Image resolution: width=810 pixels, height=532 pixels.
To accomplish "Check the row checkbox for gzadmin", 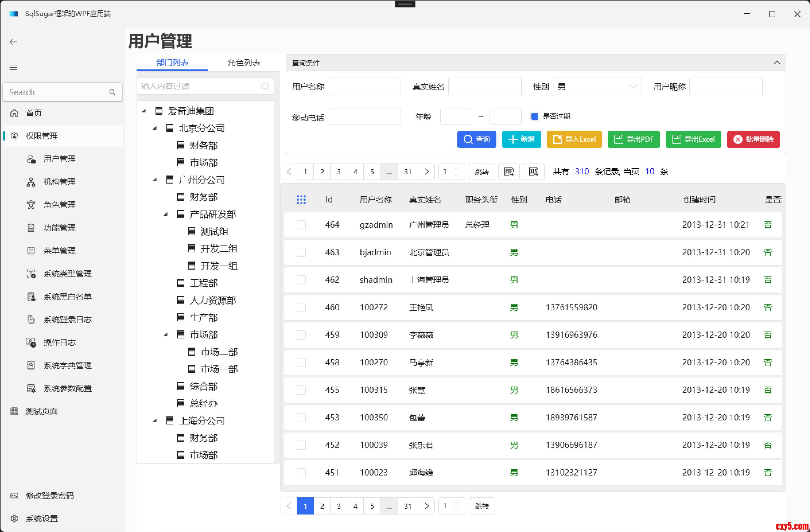I will tap(301, 225).
